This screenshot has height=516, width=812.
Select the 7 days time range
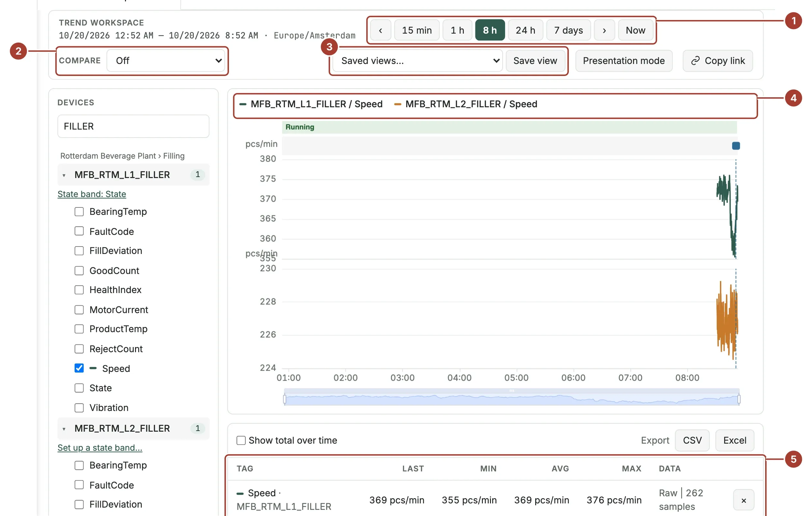568,30
